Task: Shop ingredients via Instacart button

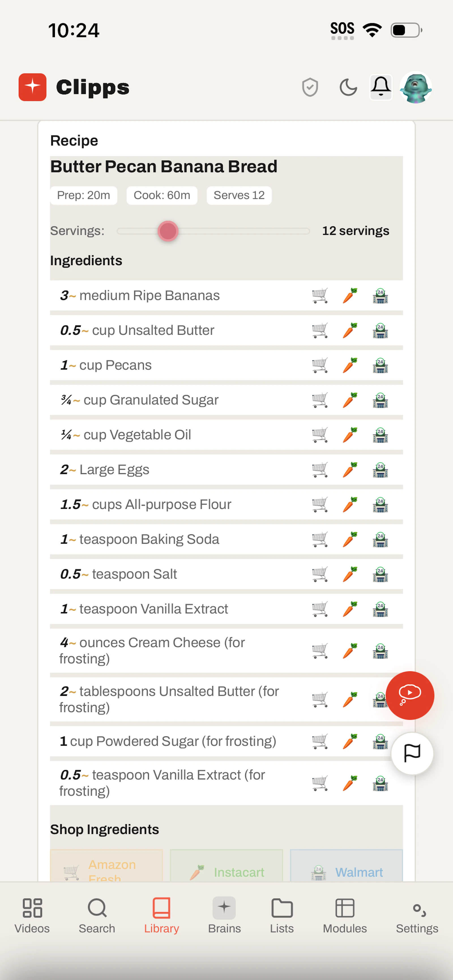Action: coord(226,866)
